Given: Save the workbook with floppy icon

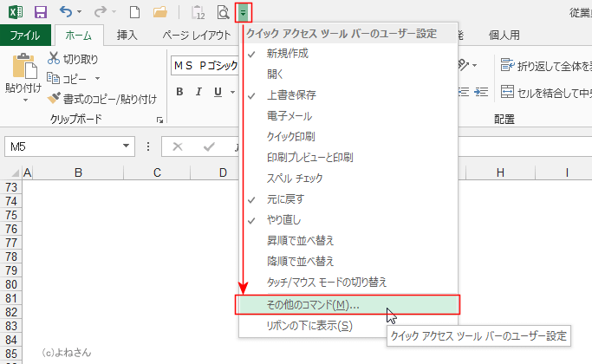Looking at the screenshot, I should point(41,12).
